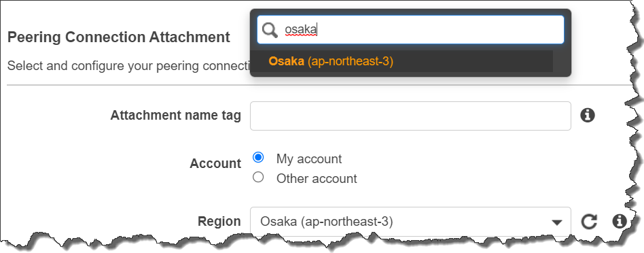Screen dimensions: 644x253
Task: Click the Attachment name tag label
Action: point(175,116)
